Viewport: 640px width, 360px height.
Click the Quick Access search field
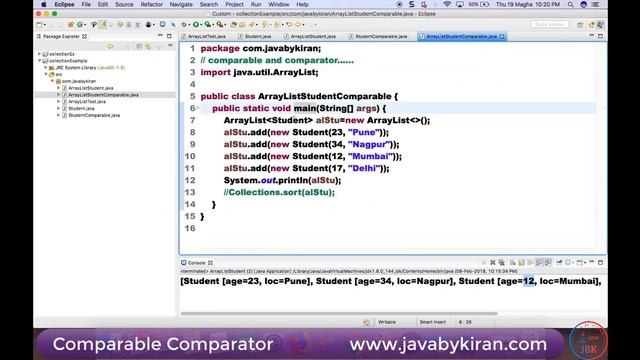[549, 24]
